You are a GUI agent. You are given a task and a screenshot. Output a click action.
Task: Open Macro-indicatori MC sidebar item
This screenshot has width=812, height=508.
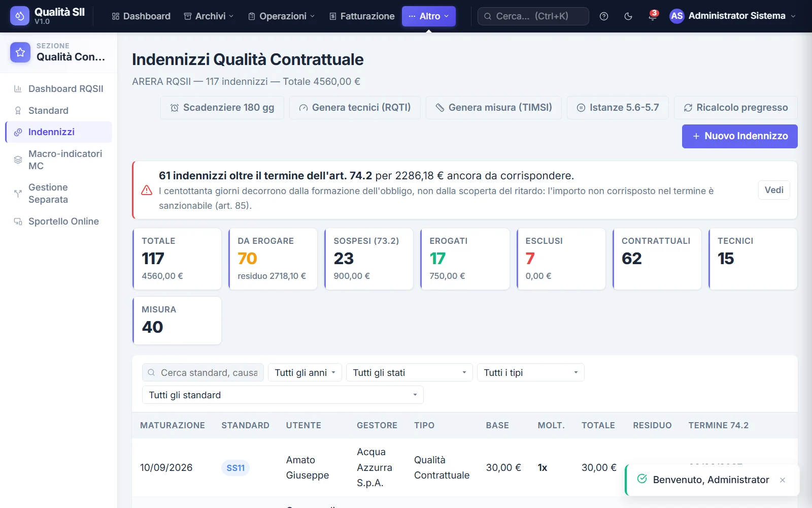(58, 160)
